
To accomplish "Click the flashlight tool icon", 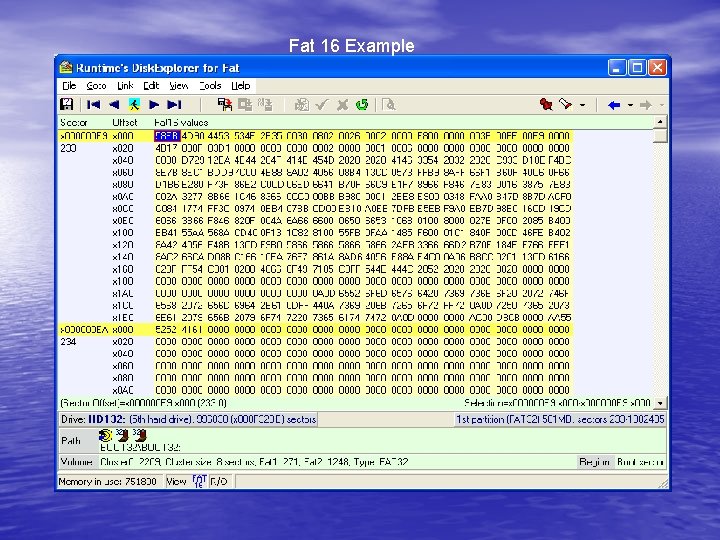I will (566, 104).
